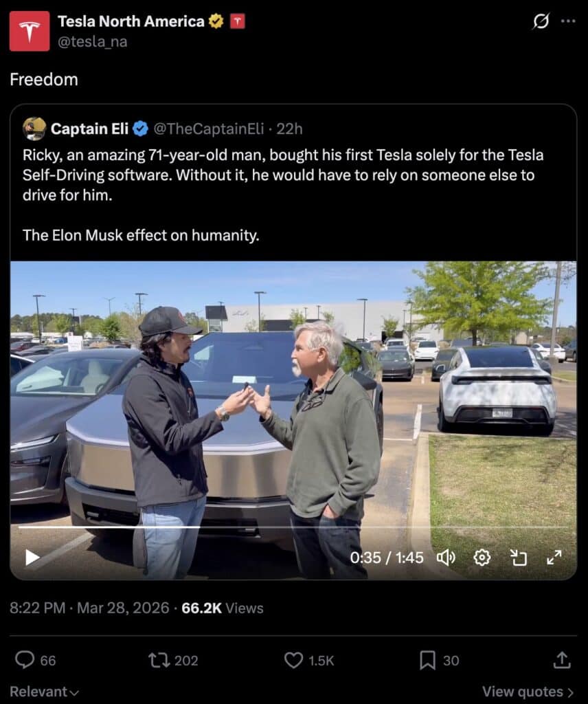
Task: Click the Tesla affiliation square badge
Action: [x=236, y=21]
